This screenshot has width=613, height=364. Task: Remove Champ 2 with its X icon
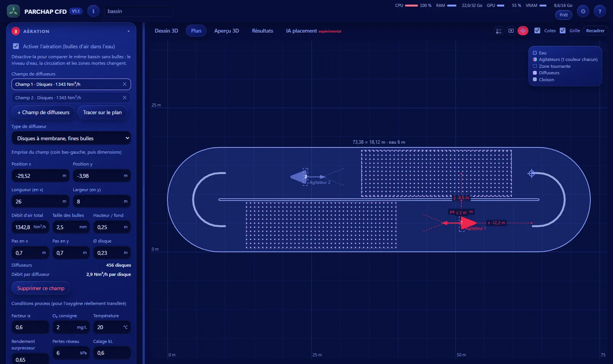click(125, 97)
